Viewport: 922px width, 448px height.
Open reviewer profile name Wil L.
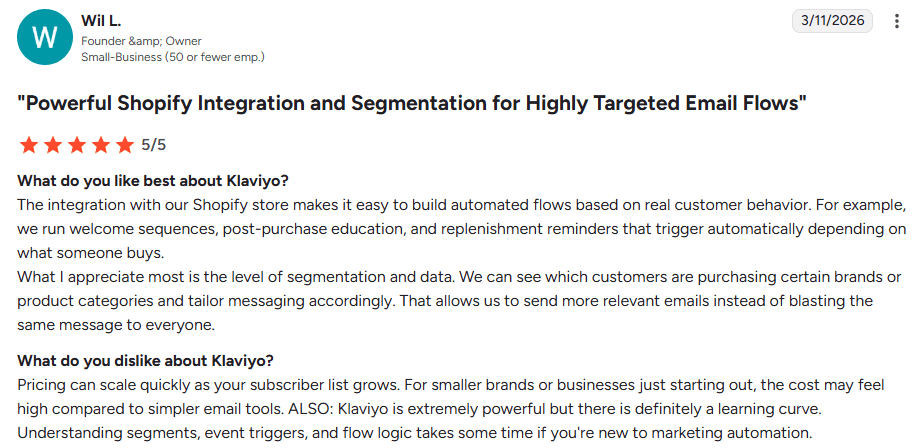click(x=101, y=21)
